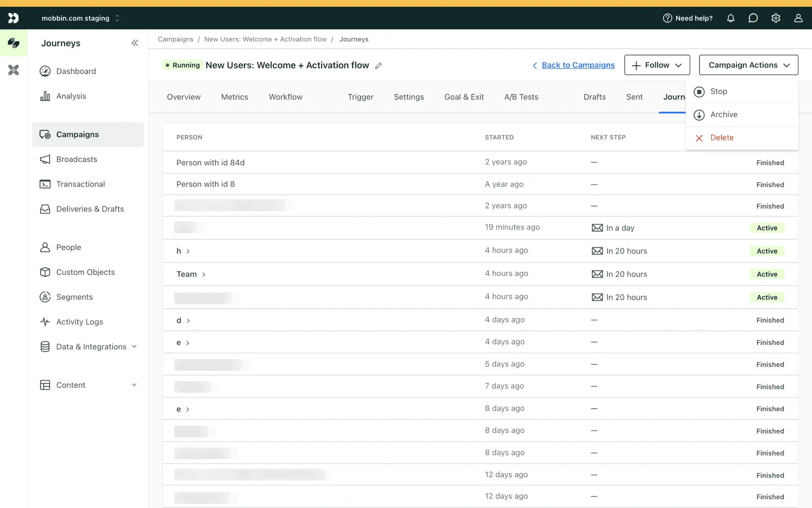Click the Need help? button
812x508 pixels.
(688, 18)
